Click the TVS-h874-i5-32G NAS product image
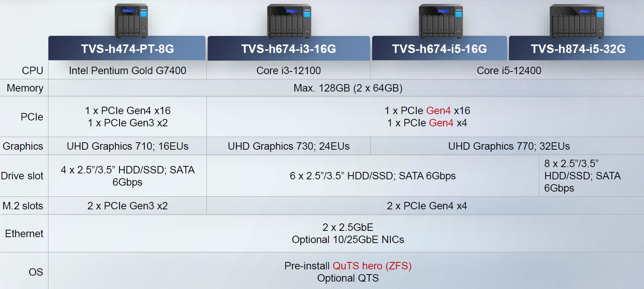644x289 pixels. pyautogui.click(x=577, y=21)
